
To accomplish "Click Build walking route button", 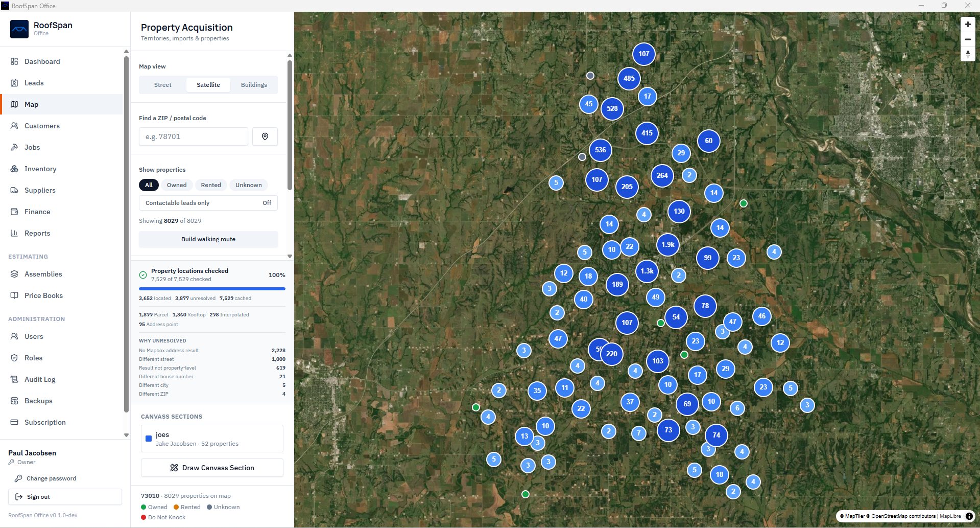I will point(208,239).
